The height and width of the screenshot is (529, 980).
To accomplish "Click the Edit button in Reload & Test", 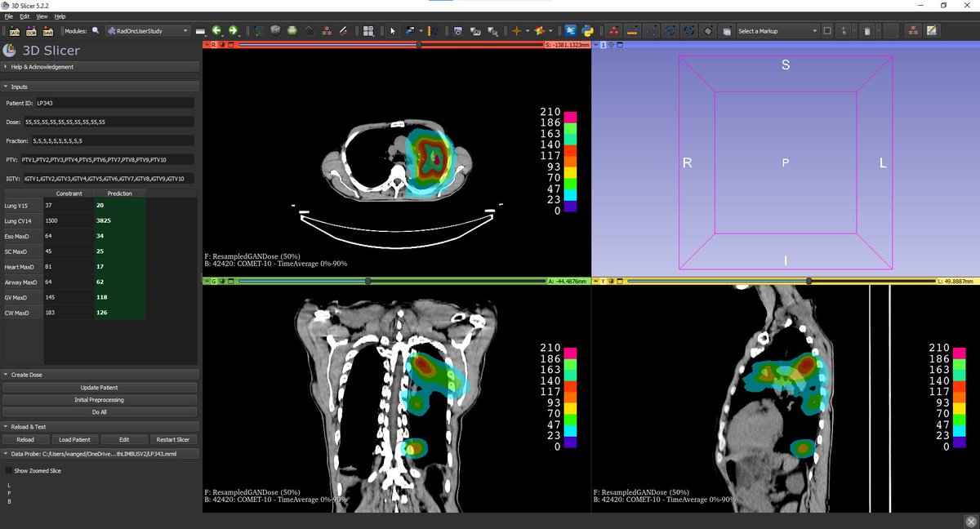I will coord(124,439).
